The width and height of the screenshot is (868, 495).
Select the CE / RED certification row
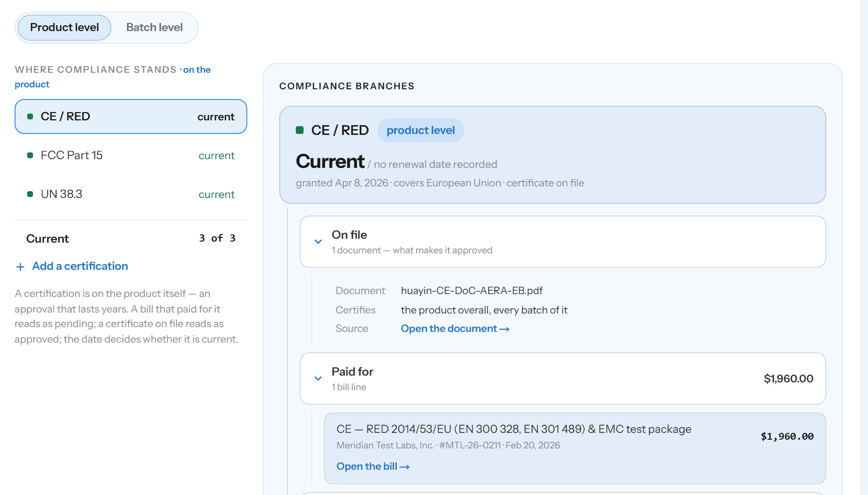pos(131,116)
